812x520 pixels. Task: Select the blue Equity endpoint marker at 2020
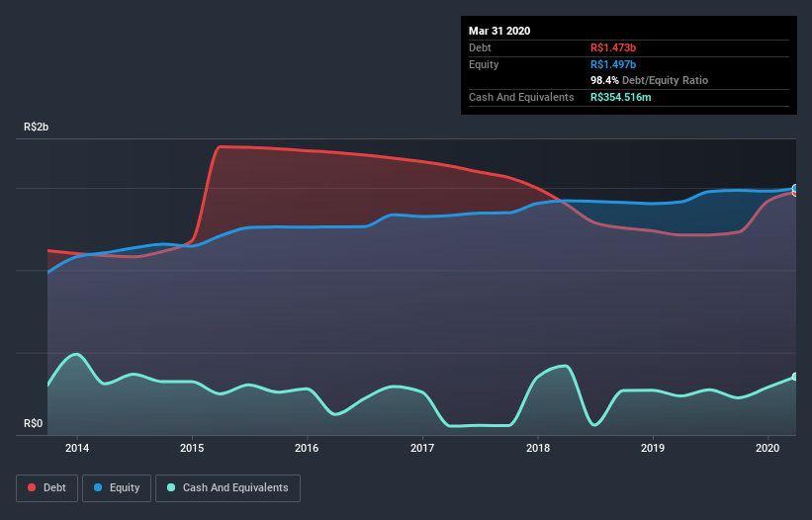795,189
